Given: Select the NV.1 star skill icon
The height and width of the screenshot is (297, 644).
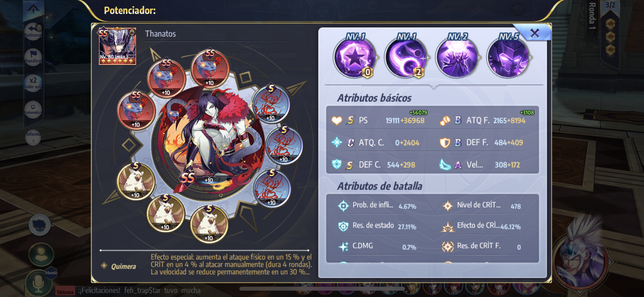Looking at the screenshot, I should tap(354, 57).
